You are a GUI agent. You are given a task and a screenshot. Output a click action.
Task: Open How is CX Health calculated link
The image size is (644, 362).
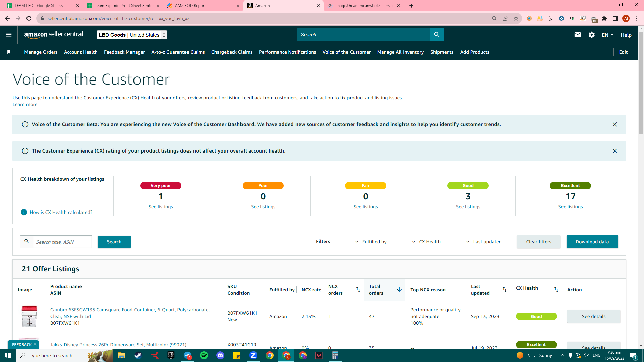click(x=61, y=212)
